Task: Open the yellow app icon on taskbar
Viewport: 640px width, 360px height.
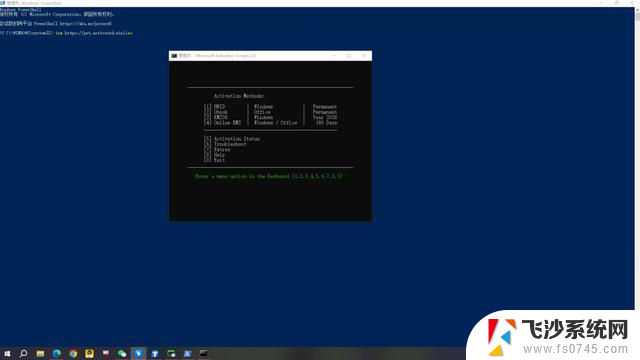Action: [x=89, y=353]
